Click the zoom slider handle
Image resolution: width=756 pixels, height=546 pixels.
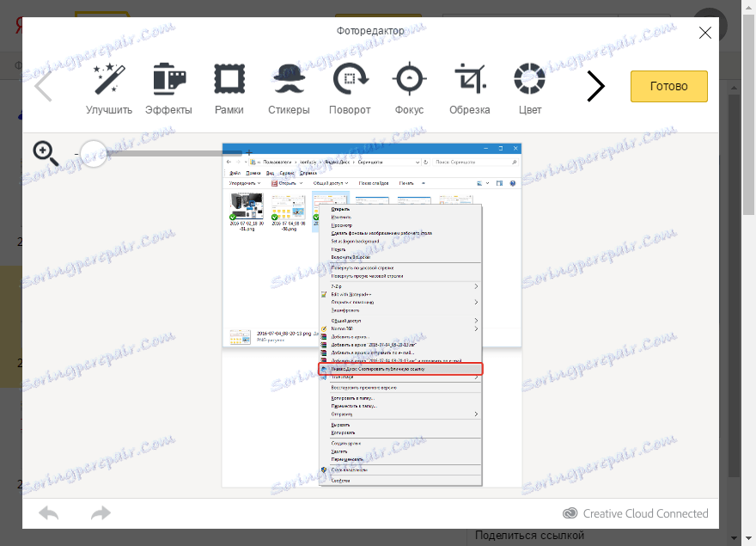[93, 154]
